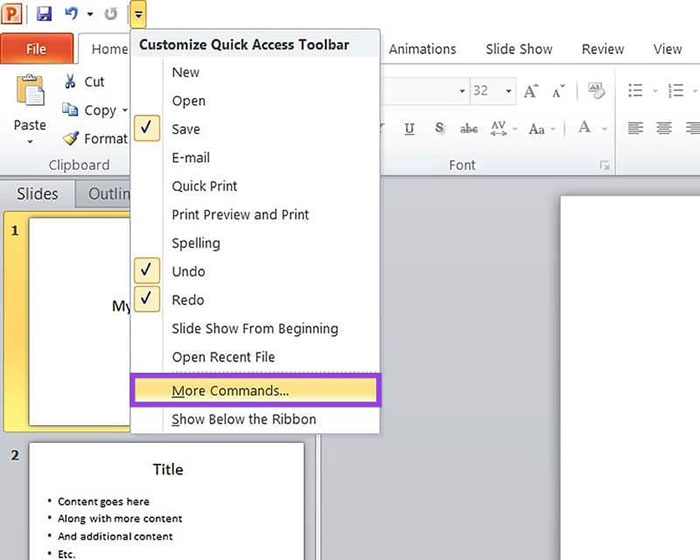This screenshot has width=700, height=560.
Task: Click the Save icon in Quick Access Toolbar
Action: click(x=44, y=14)
